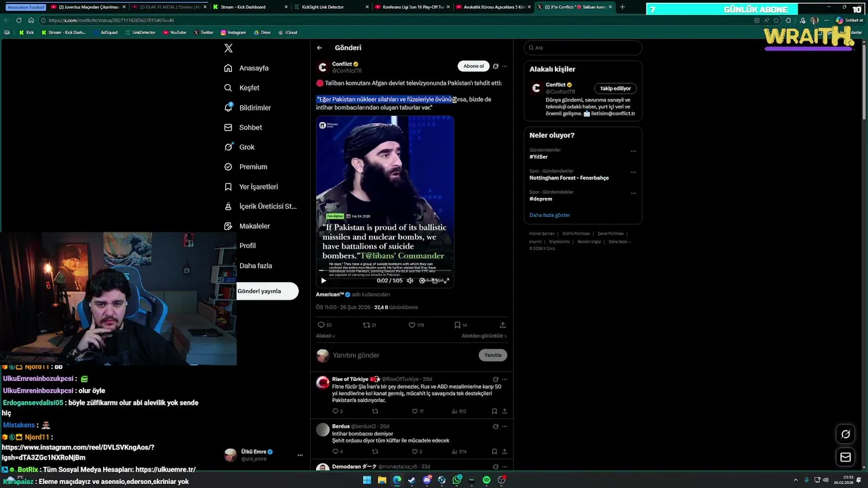This screenshot has height=488, width=868.
Task: Open WhatsApp from taskbar
Action: click(456, 480)
